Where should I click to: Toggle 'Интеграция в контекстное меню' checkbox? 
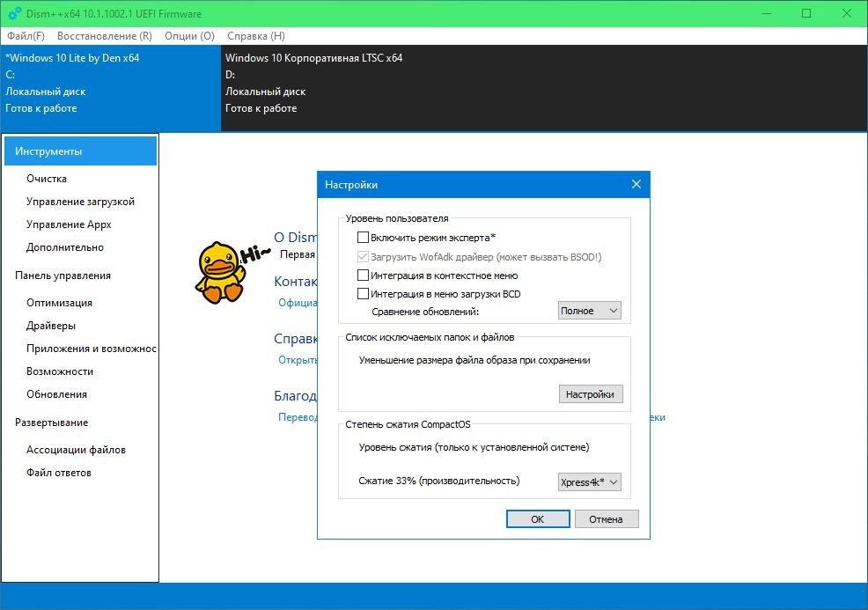[364, 276]
